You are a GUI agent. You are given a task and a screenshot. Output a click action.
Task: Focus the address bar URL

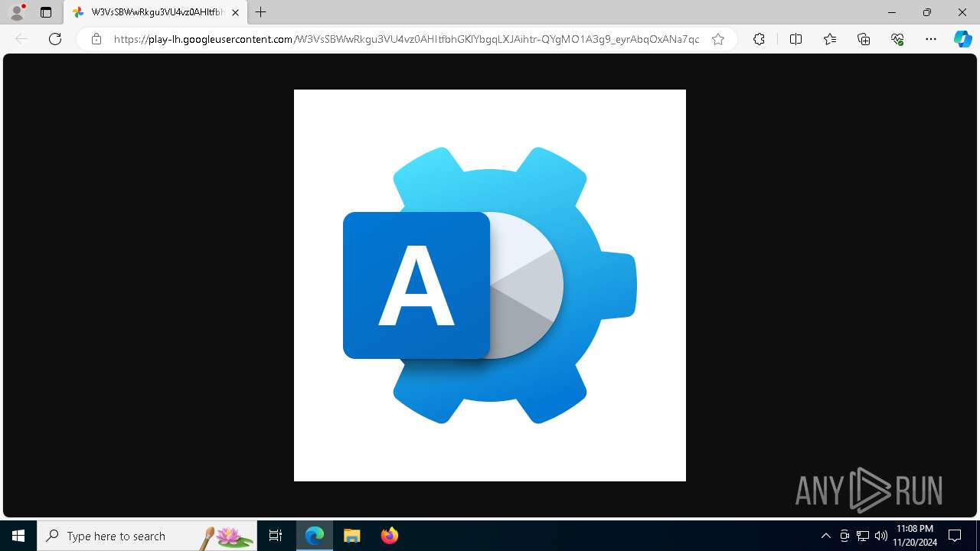pos(406,39)
